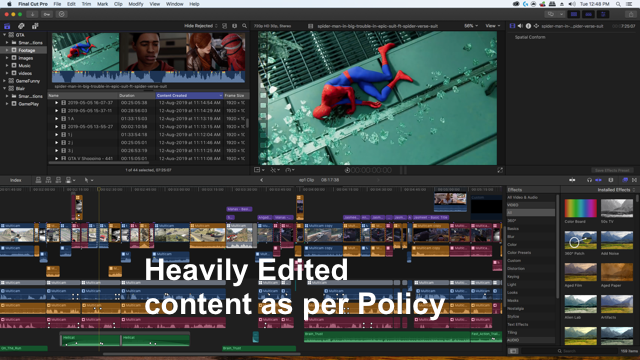Toggle audio skimming headphones button
Image resolution: width=640 pixels, height=360 pixels.
tap(589, 180)
